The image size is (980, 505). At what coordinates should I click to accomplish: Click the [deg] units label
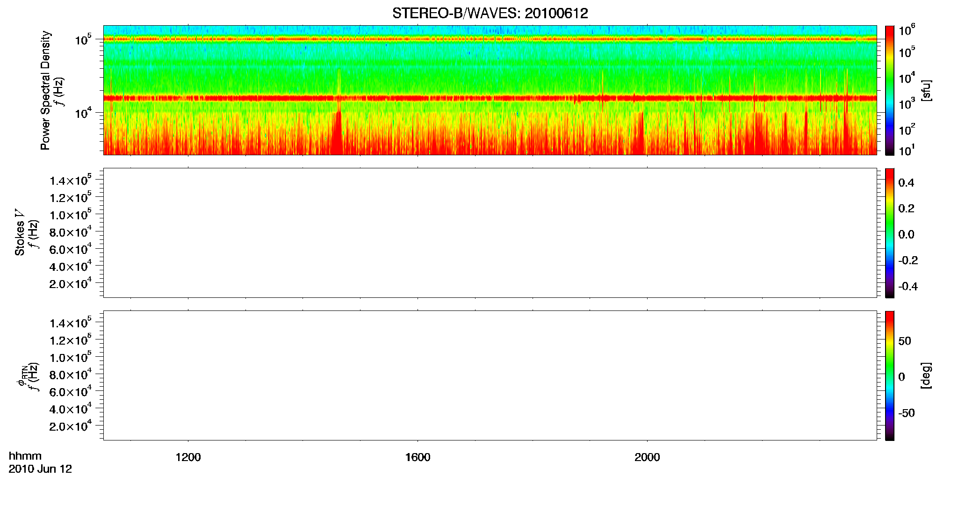(926, 375)
